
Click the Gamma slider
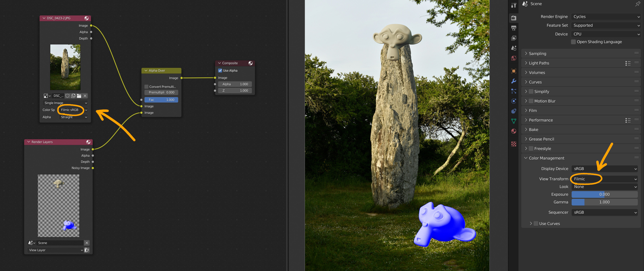[x=605, y=202]
